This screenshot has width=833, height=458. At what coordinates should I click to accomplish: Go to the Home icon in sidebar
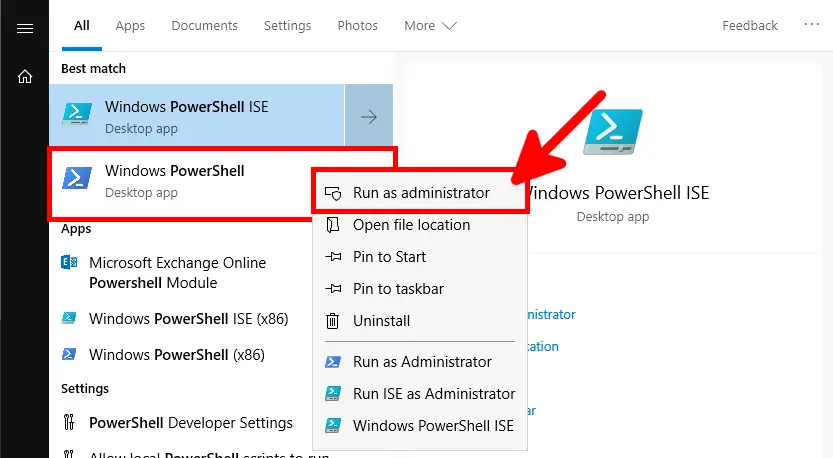[25, 77]
